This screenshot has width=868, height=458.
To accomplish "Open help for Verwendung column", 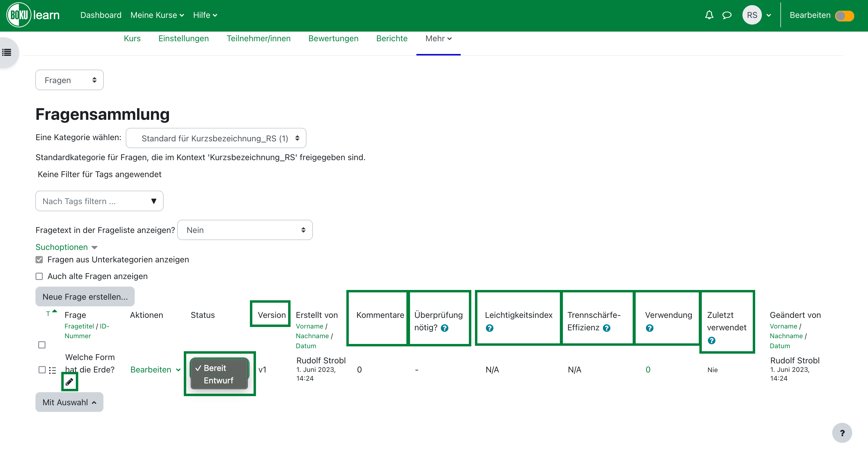I will point(650,328).
